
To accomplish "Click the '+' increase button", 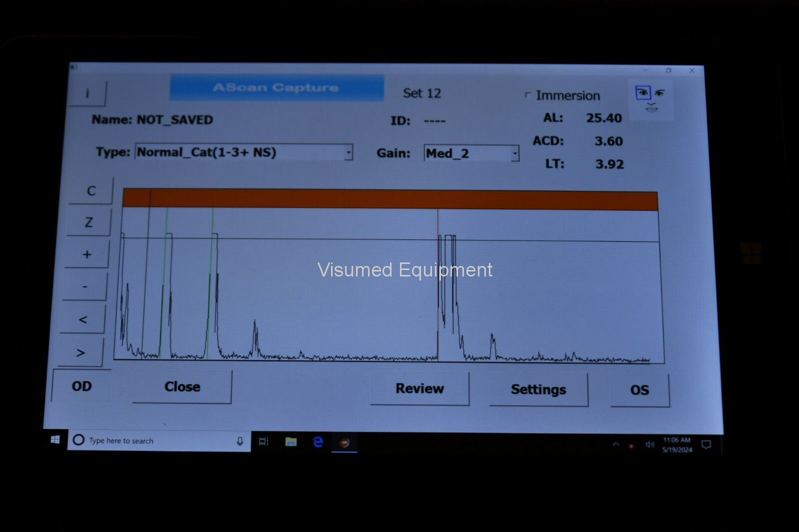I will 87,254.
